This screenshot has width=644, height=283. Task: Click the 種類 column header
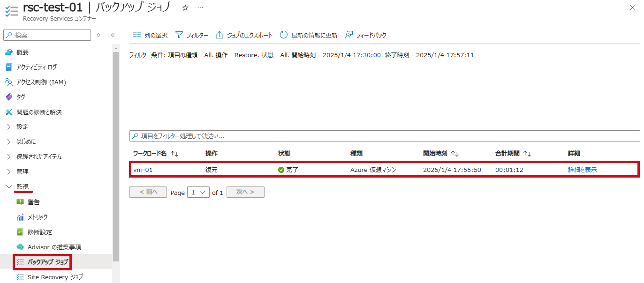click(x=356, y=154)
